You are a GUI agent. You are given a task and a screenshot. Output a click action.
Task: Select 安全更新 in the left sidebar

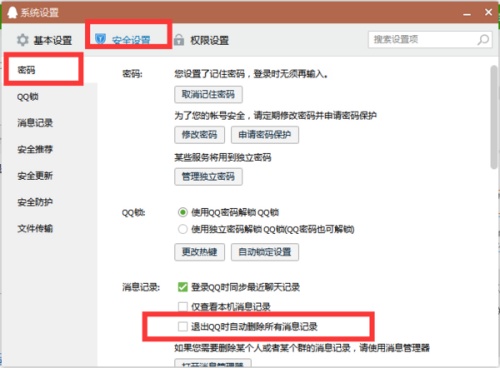click(35, 176)
